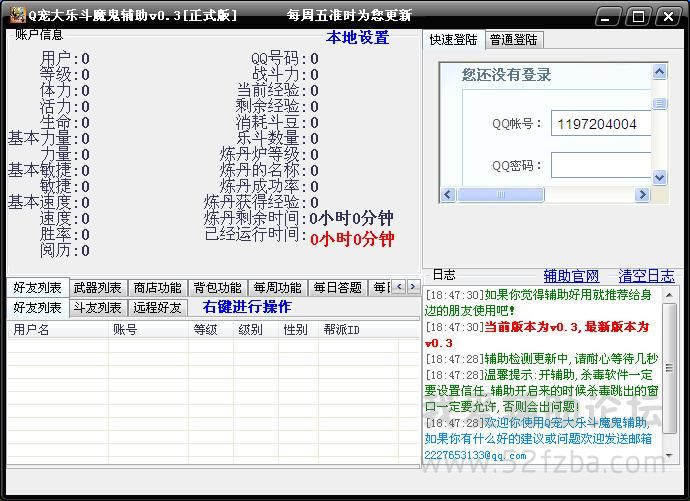Click the 帮派ID column header
The height and width of the screenshot is (501, 690).
click(358, 329)
